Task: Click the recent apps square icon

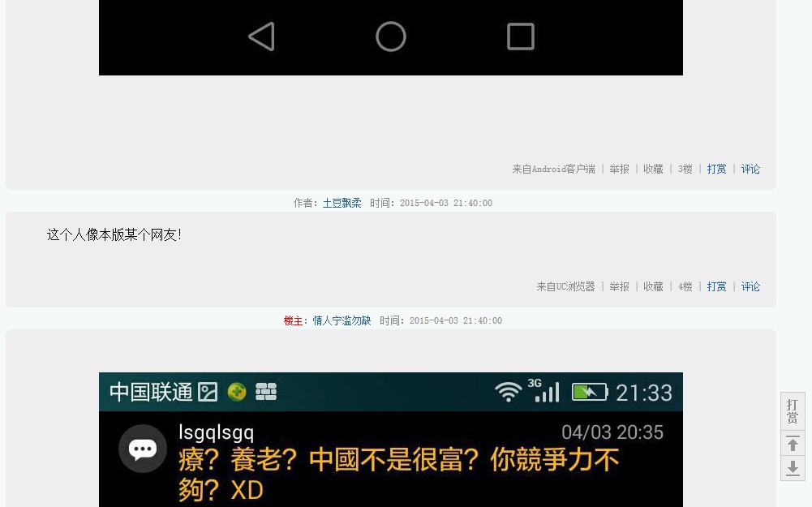Action: click(521, 37)
